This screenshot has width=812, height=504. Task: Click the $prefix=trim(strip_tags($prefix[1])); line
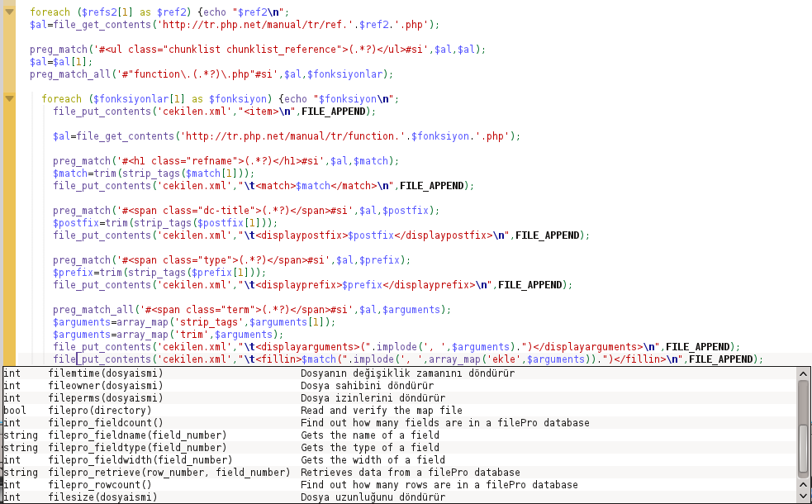tap(159, 273)
